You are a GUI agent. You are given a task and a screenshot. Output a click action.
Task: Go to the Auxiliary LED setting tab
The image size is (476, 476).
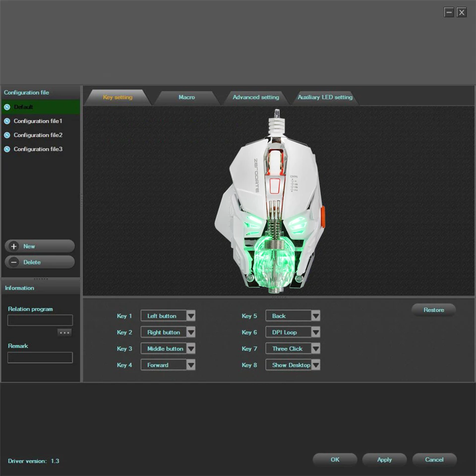325,98
